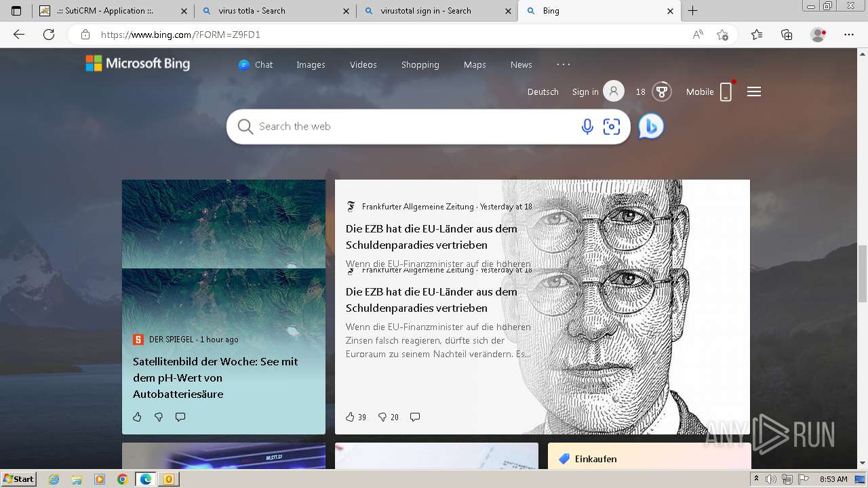The height and width of the screenshot is (488, 868).
Task: Open the Shopping section
Action: [x=420, y=64]
